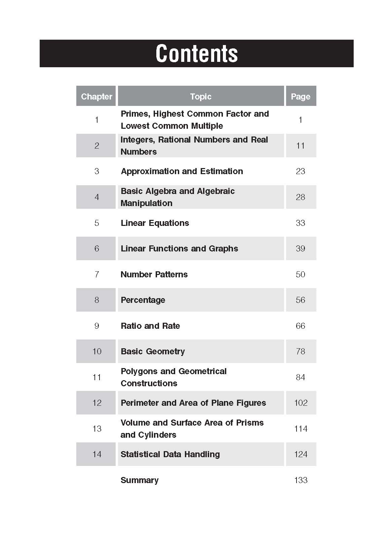Viewport: 392px width, 556px height.
Task: Click the Percentage topic entry
Action: click(143, 300)
